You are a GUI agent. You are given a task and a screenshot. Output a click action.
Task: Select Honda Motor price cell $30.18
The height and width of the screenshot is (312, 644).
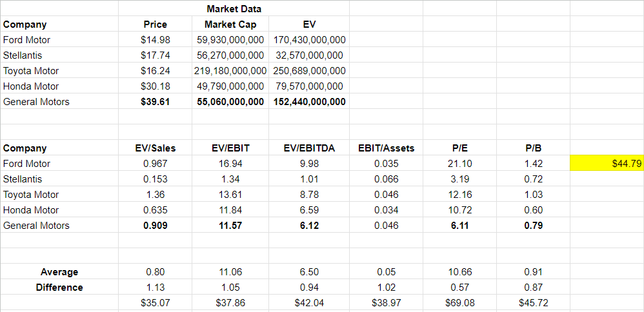click(156, 86)
